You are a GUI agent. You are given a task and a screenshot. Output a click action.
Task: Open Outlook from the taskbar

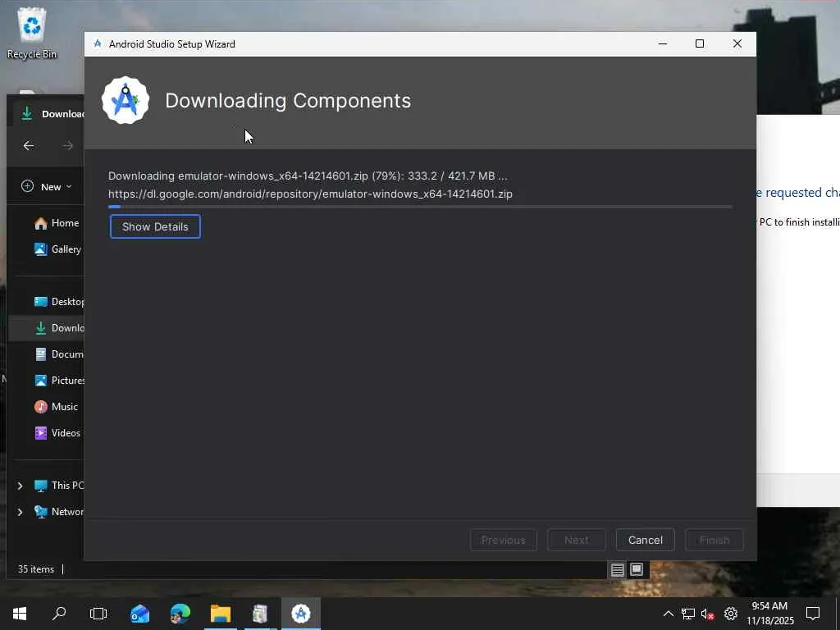(x=139, y=614)
